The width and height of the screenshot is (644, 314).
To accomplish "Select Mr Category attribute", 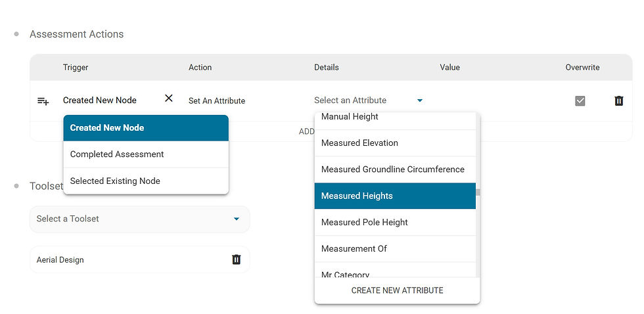I will coord(395,270).
